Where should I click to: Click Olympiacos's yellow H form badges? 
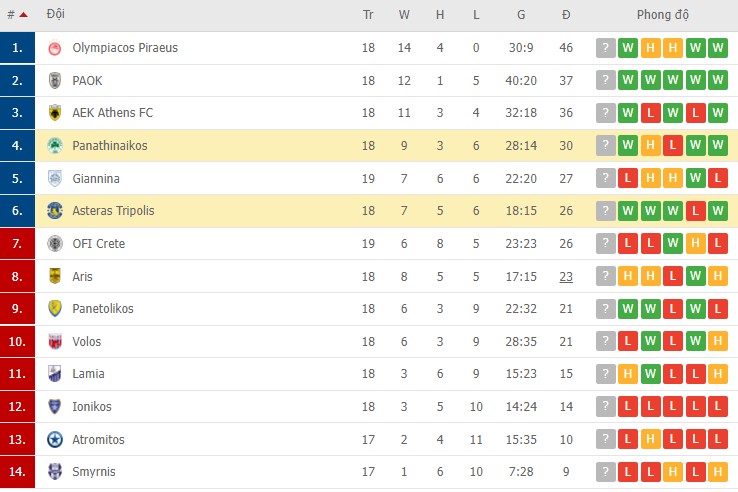(650, 48)
